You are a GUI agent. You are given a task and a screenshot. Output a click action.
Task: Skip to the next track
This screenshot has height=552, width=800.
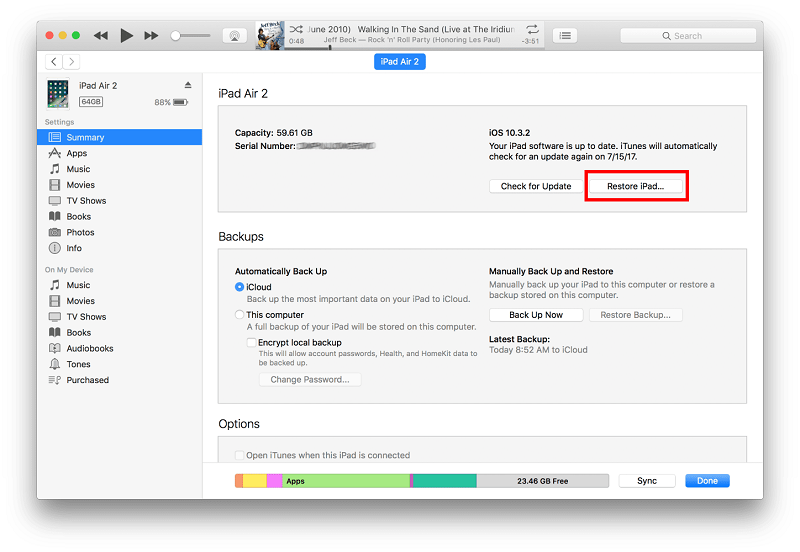click(x=151, y=35)
